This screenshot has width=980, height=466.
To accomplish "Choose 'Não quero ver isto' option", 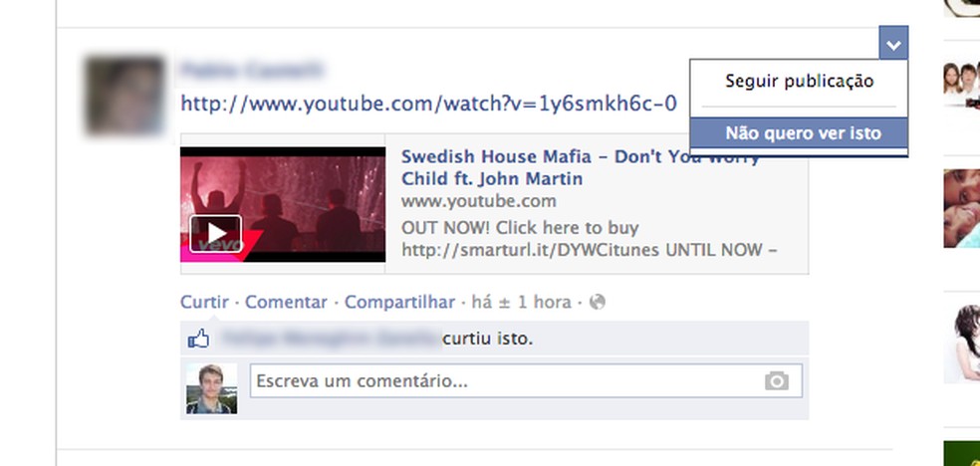I will coord(799,133).
